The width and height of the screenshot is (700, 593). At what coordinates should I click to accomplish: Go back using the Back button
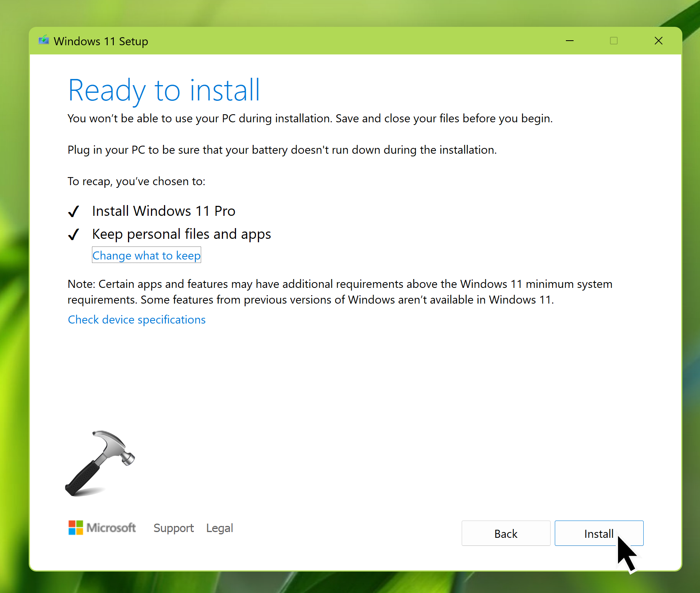[505, 533]
